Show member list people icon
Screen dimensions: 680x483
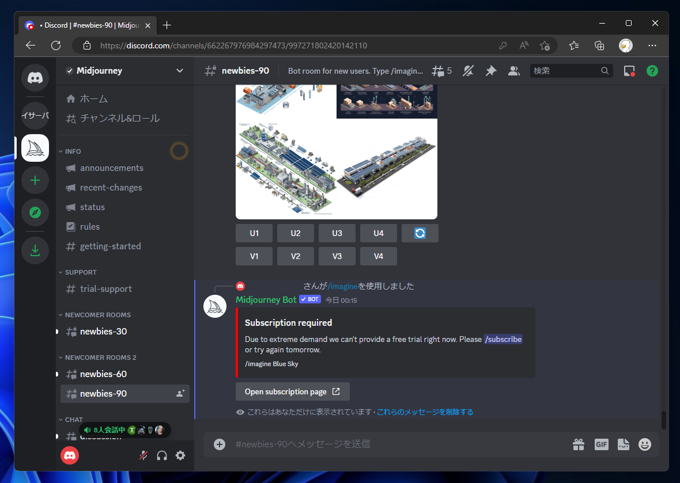click(514, 71)
